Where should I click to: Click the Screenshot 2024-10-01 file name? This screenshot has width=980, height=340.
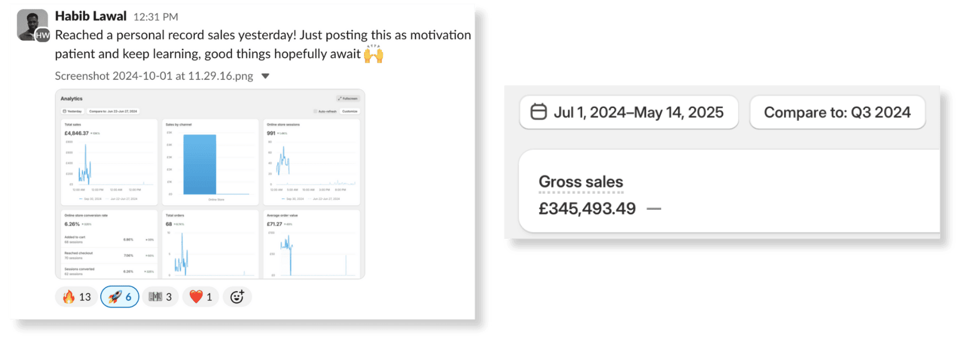[x=154, y=76]
